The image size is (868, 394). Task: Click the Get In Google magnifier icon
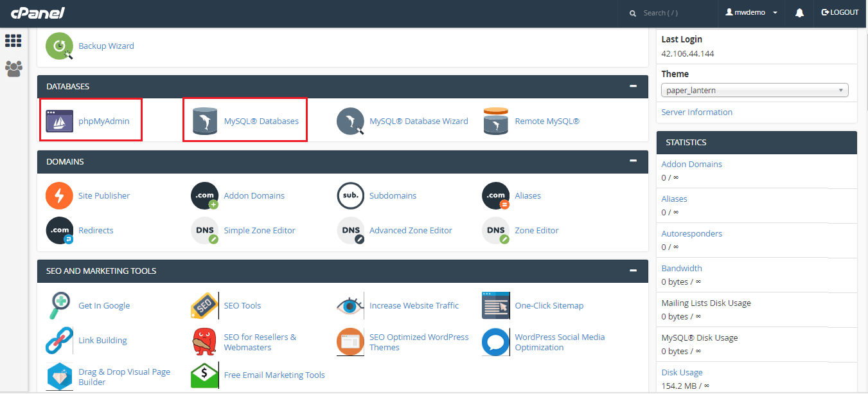click(59, 305)
